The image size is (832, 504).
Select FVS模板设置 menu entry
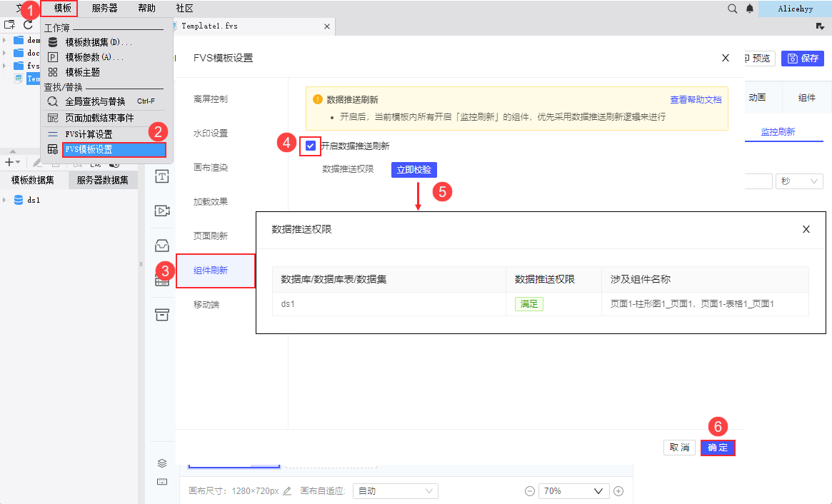pos(114,150)
